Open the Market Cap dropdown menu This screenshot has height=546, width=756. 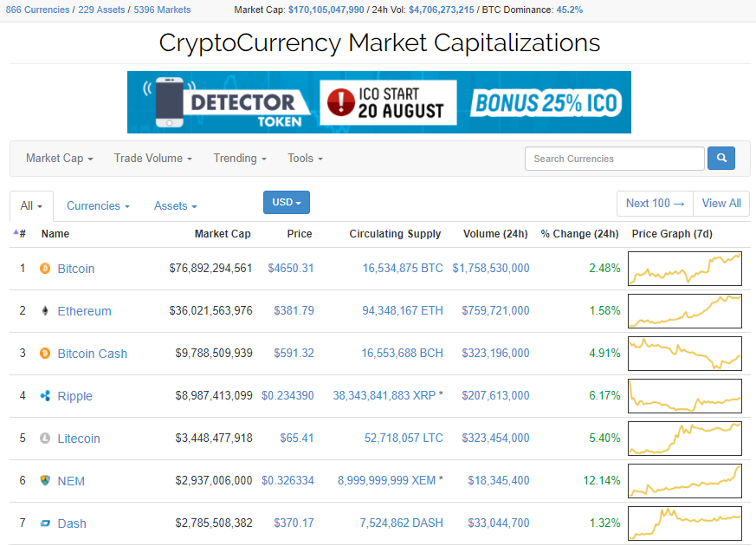(x=59, y=159)
